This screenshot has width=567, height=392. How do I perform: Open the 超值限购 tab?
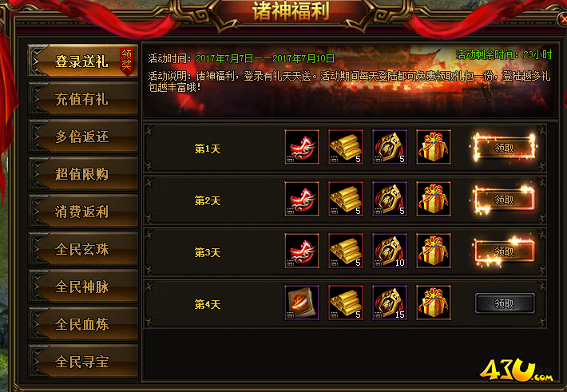point(83,174)
